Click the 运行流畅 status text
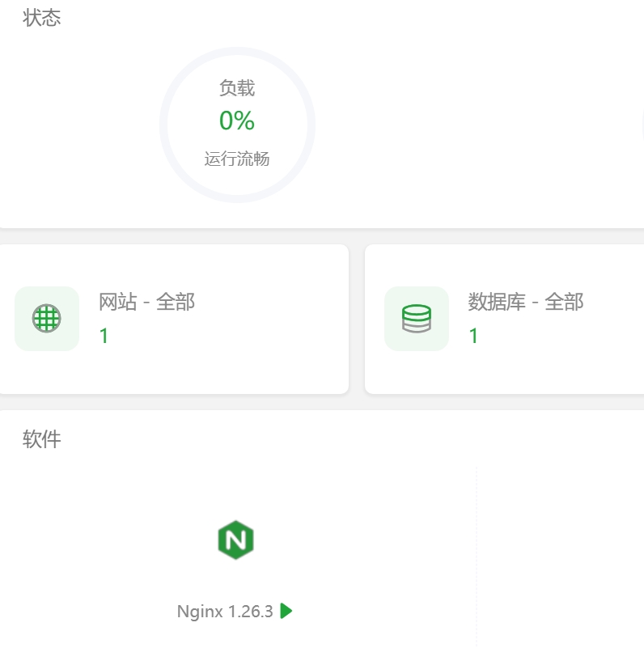Screen dimensions: 644x648 [236, 159]
